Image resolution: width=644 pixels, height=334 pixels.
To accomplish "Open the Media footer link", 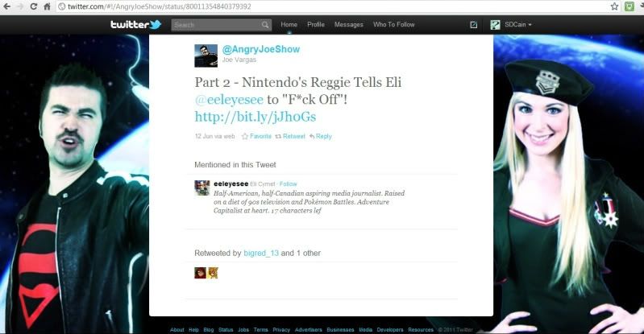I will tap(366, 329).
